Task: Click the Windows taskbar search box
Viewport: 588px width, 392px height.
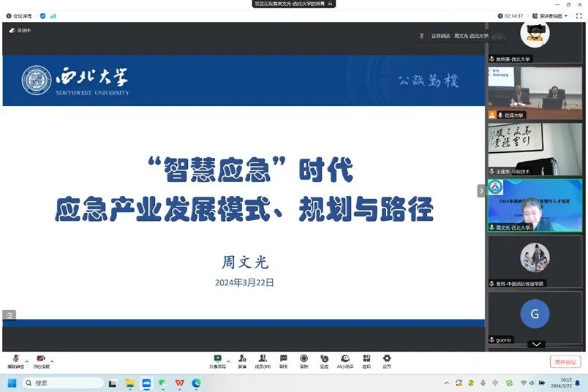Action: click(x=64, y=382)
